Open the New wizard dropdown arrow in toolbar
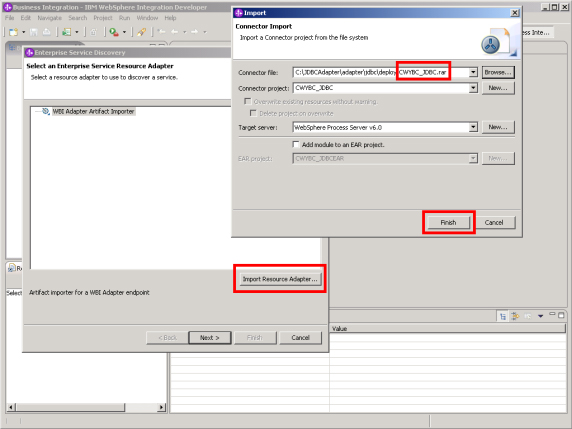This screenshot has width=572, height=429. (x=24, y=32)
